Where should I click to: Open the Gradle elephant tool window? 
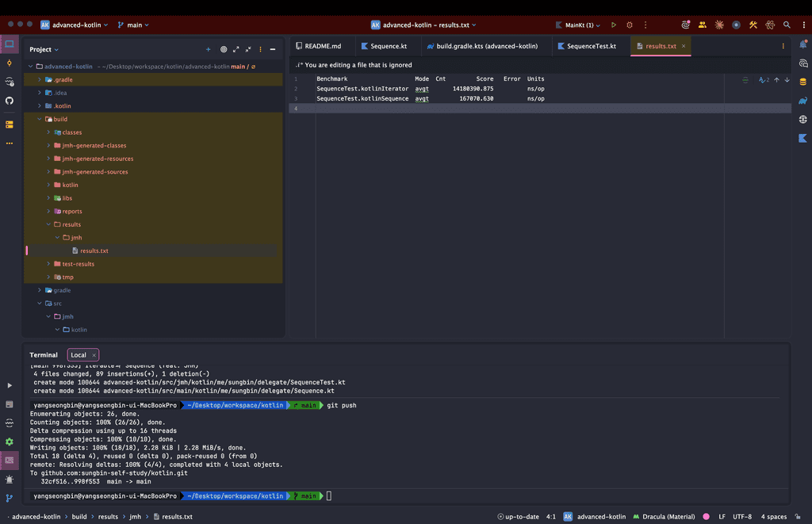tap(802, 101)
